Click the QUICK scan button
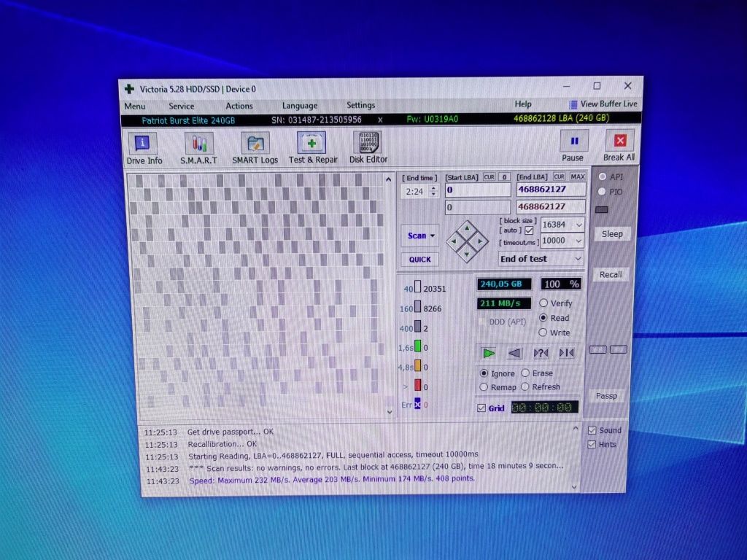Image resolution: width=747 pixels, height=560 pixels. click(x=419, y=260)
